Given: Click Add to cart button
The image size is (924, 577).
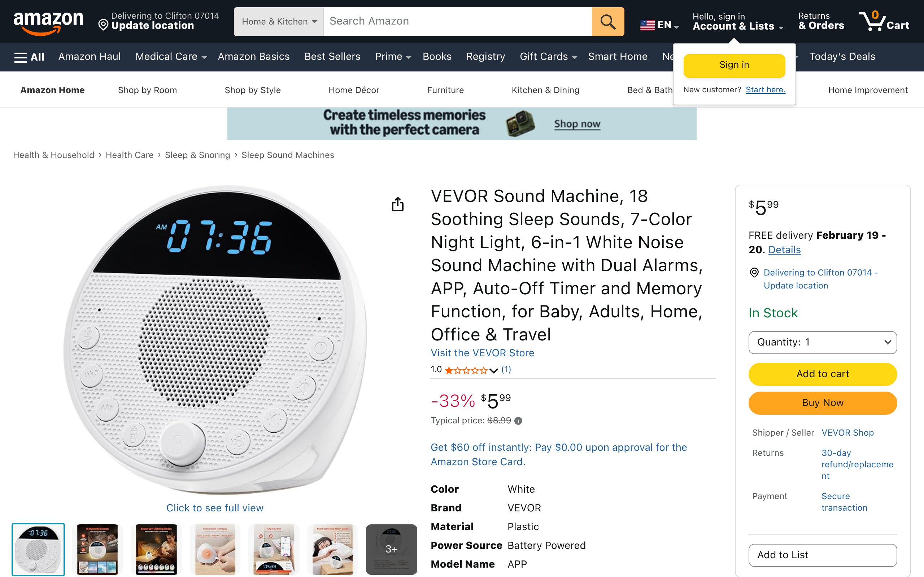Looking at the screenshot, I should click(823, 374).
